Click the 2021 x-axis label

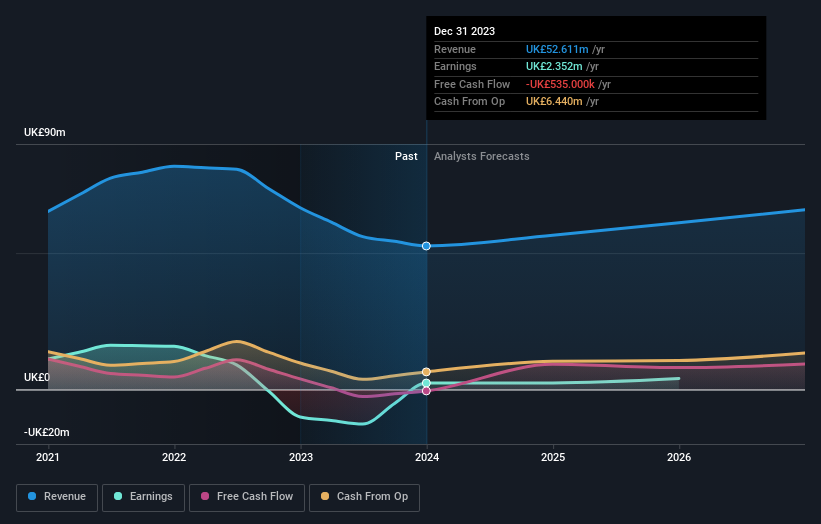coord(48,457)
